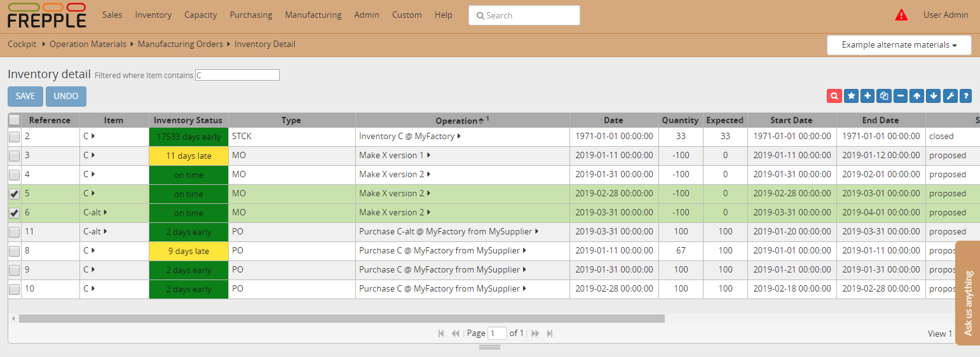Image resolution: width=980 pixels, height=357 pixels.
Task: Click the copy selected records icon
Action: pos(884,96)
